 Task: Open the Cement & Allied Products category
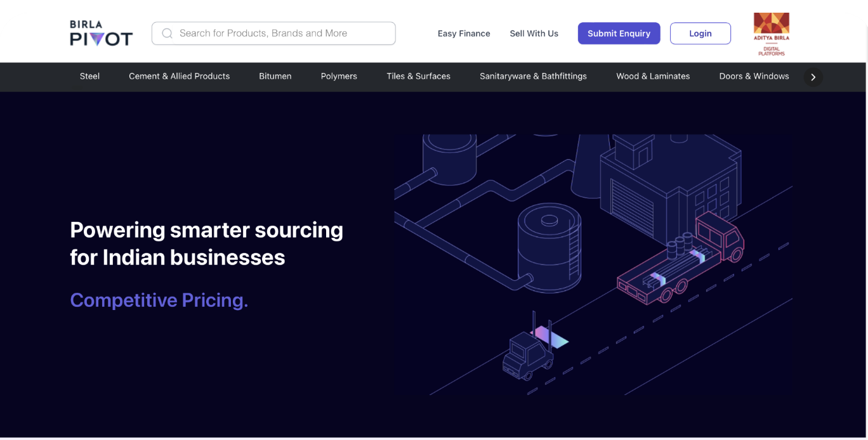tap(180, 76)
